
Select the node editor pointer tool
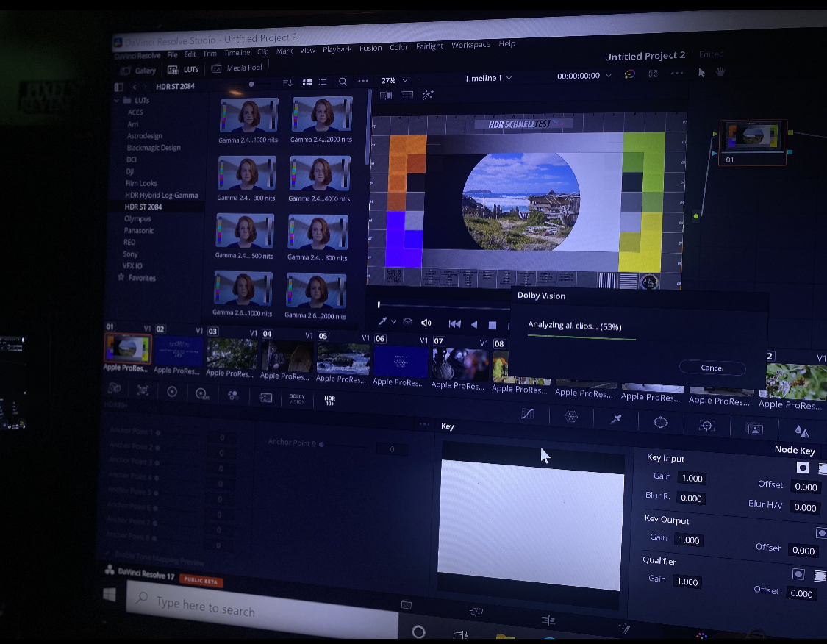[x=701, y=73]
